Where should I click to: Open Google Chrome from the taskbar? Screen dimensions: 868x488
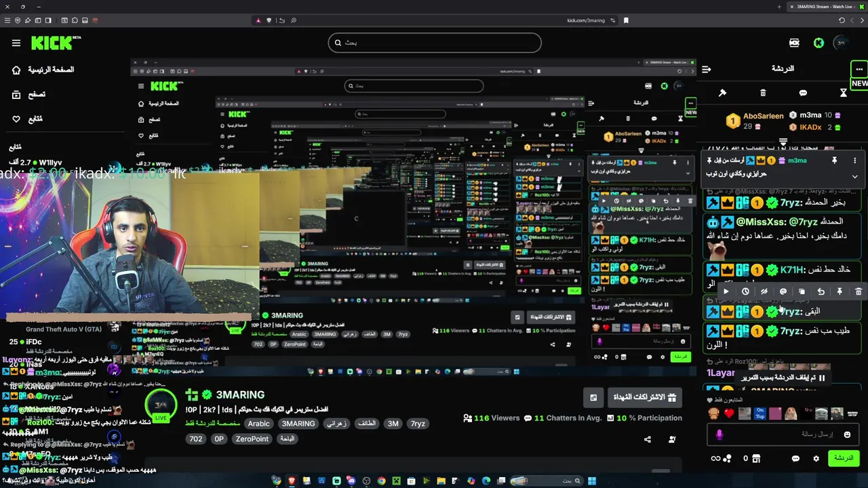(x=381, y=481)
